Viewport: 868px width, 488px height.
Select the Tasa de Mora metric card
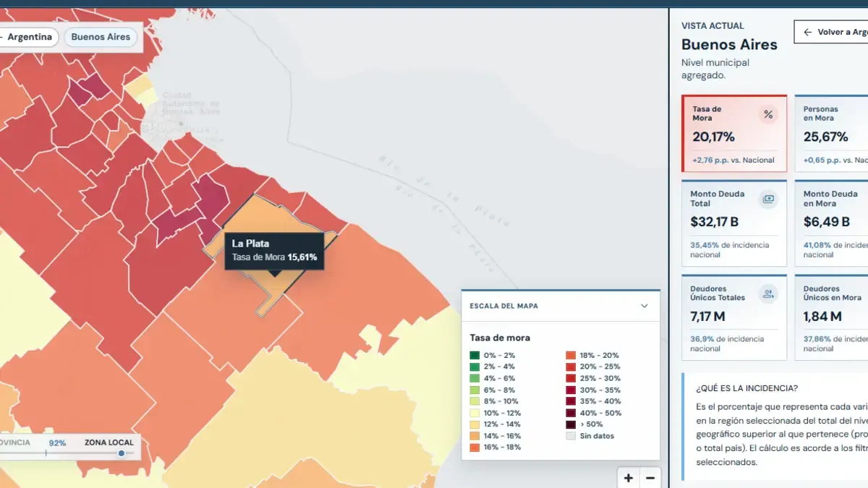pyautogui.click(x=734, y=134)
